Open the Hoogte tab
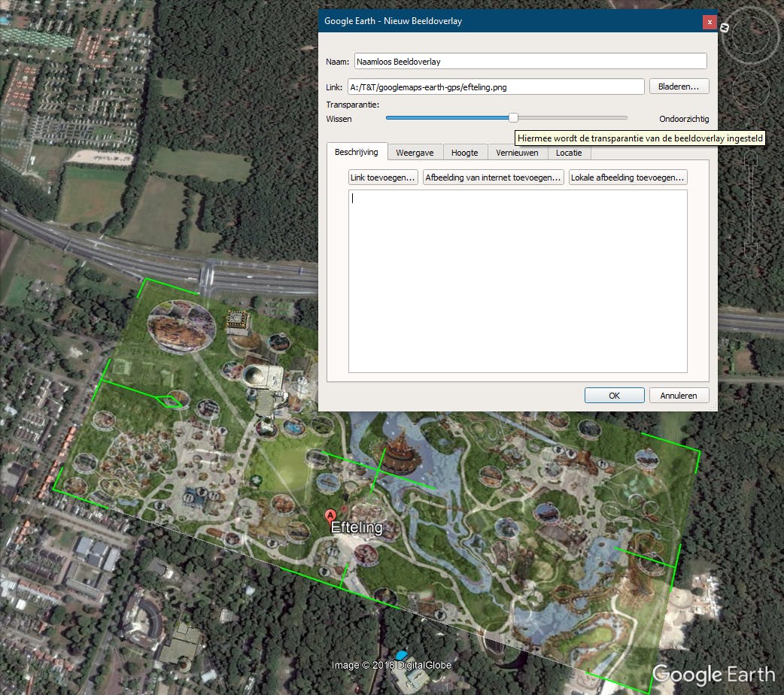The width and height of the screenshot is (784, 695). 465,152
